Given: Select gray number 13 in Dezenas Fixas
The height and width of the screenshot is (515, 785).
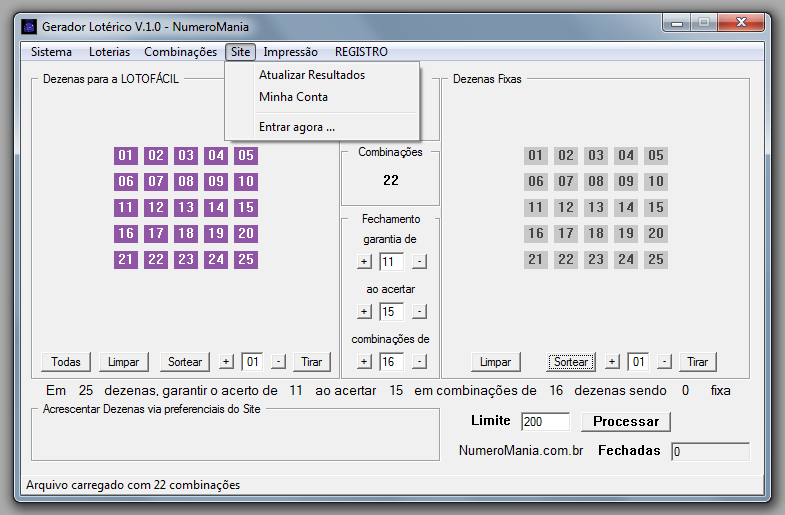Looking at the screenshot, I should pyautogui.click(x=596, y=207).
